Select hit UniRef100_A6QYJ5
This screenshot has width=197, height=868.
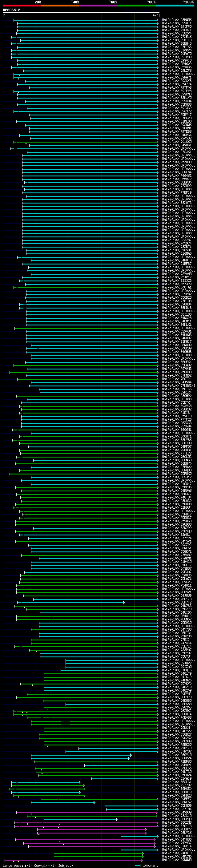pos(177,755)
